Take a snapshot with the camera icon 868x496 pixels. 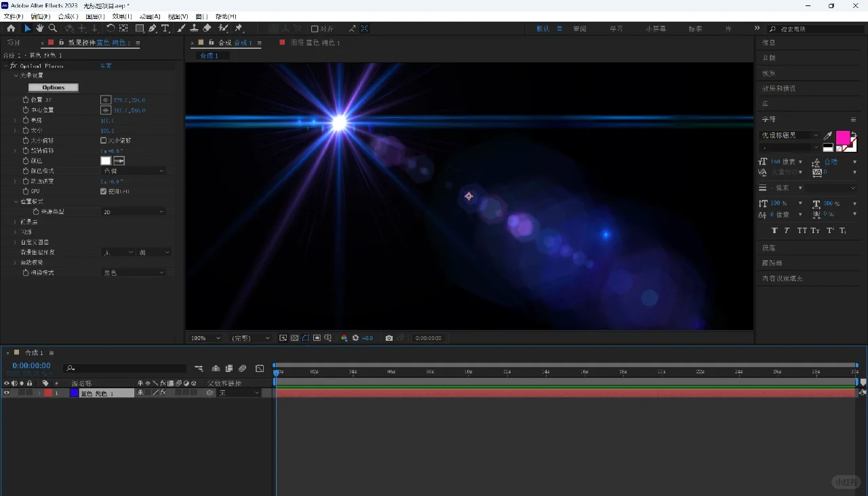pyautogui.click(x=389, y=338)
